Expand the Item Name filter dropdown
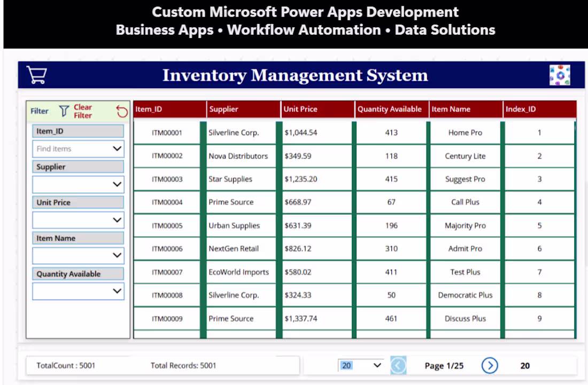Screen dimensions: 588x385 78,255
